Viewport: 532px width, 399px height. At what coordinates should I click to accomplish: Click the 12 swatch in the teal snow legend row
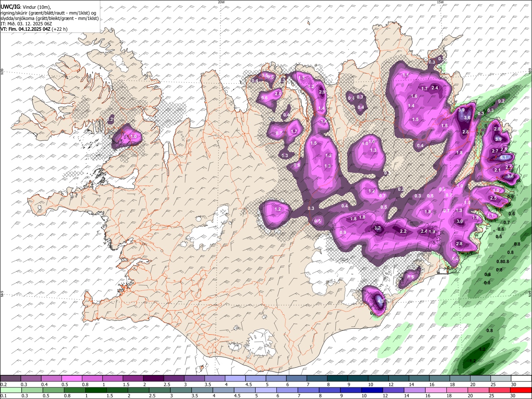pos(398,379)
